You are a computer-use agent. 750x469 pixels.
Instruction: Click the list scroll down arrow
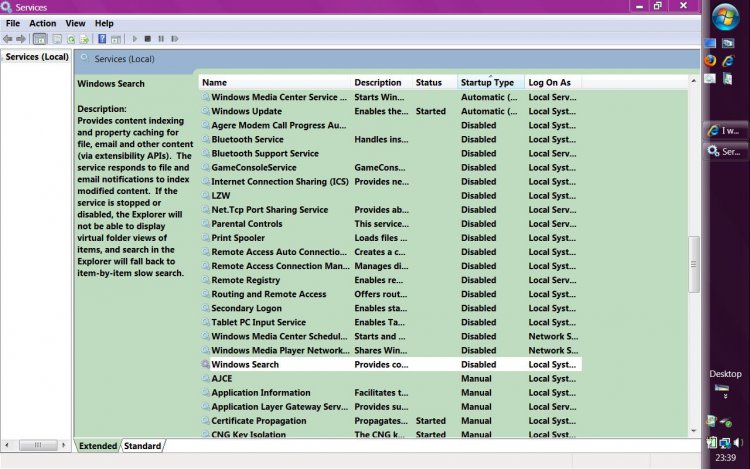(694, 431)
